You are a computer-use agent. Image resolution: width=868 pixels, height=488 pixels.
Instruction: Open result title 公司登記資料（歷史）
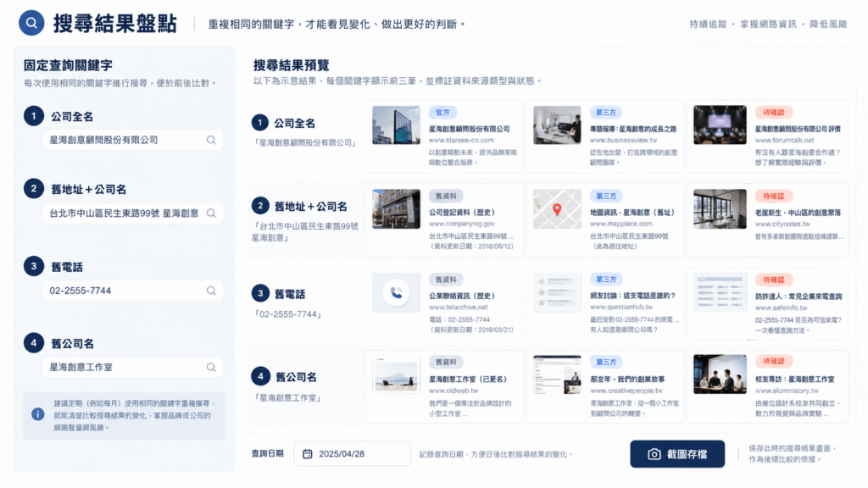pyautogui.click(x=462, y=213)
